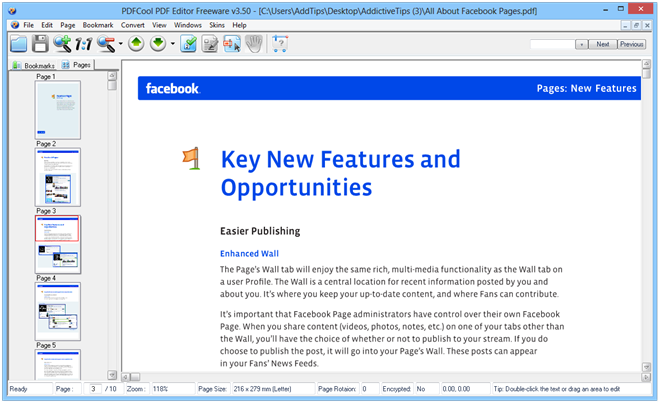Open the Help menu
This screenshot has width=660, height=403.
239,25
